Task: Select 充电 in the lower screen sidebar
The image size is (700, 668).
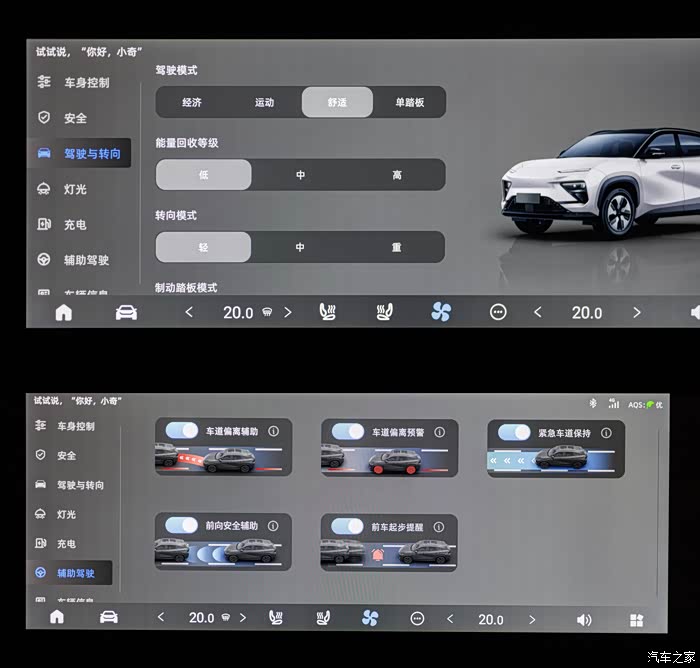Action: point(66,544)
